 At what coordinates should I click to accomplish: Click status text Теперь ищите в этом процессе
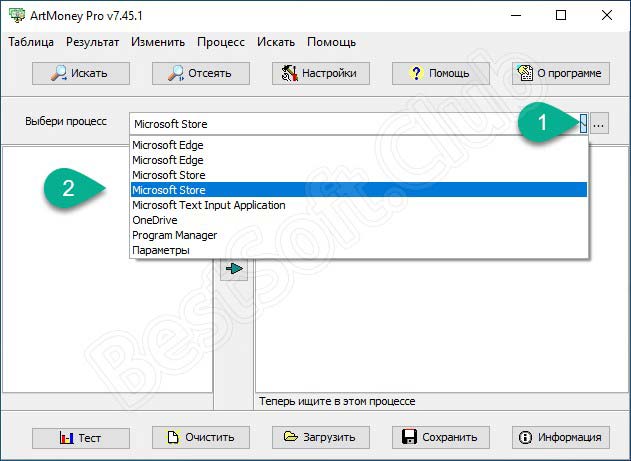[x=337, y=401]
